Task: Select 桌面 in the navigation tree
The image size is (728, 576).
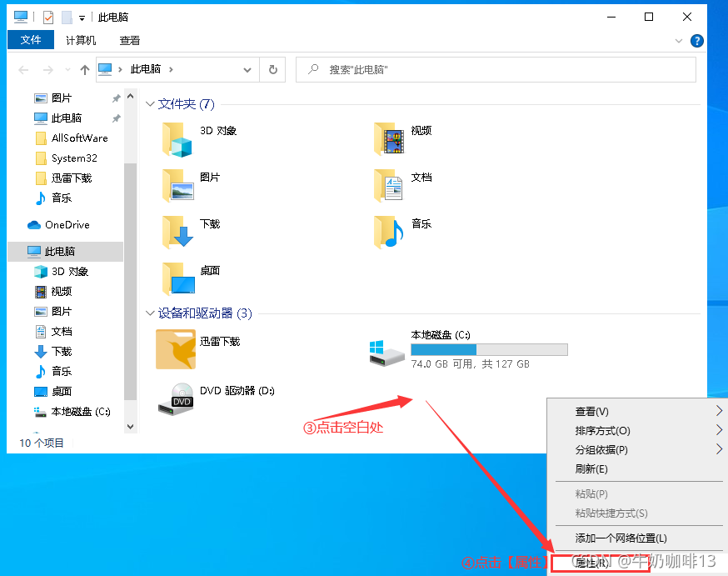Action: (x=62, y=391)
